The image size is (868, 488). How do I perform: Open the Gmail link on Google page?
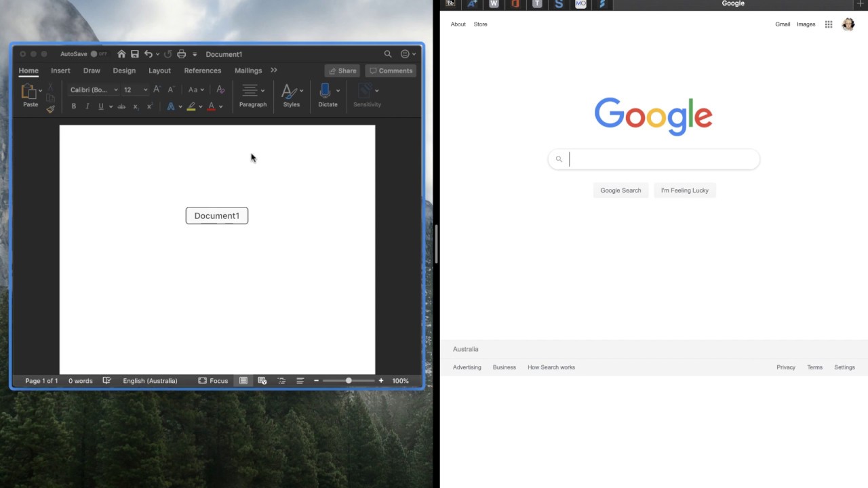[x=783, y=24]
